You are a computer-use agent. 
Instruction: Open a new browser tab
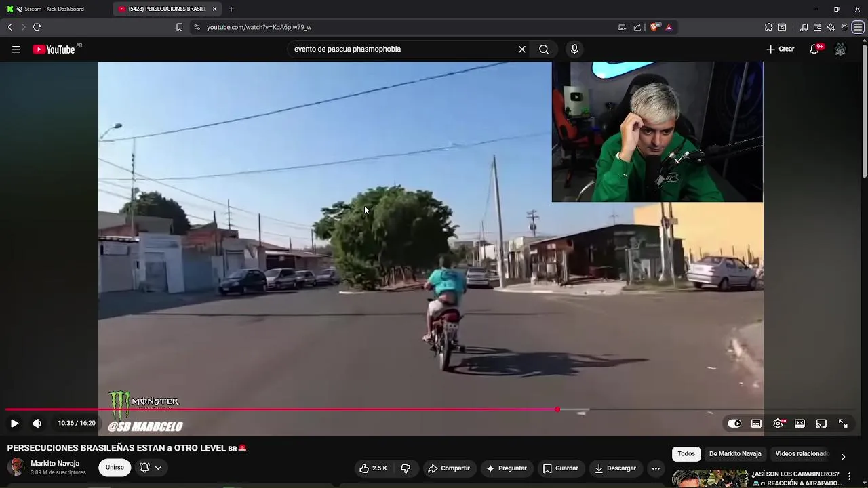(x=231, y=9)
